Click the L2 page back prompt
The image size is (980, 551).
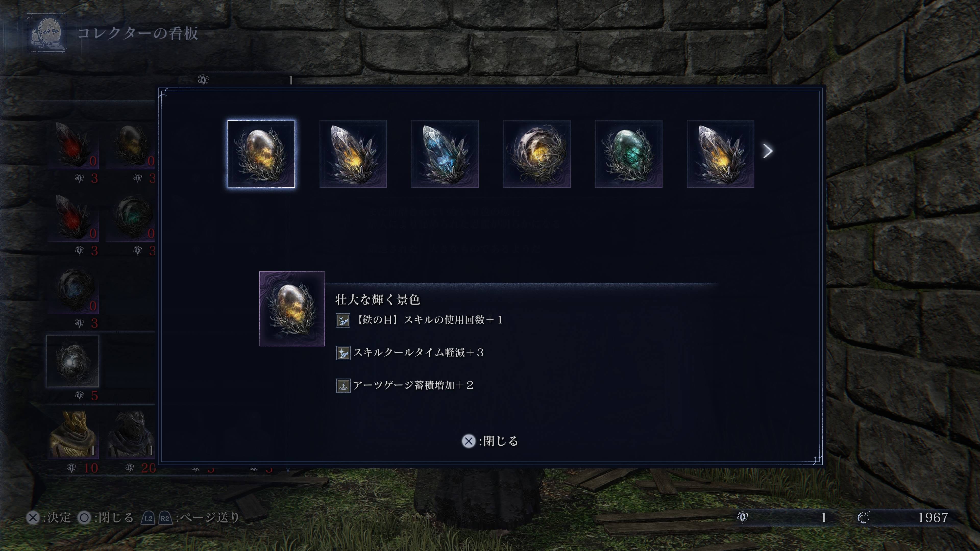pyautogui.click(x=148, y=518)
